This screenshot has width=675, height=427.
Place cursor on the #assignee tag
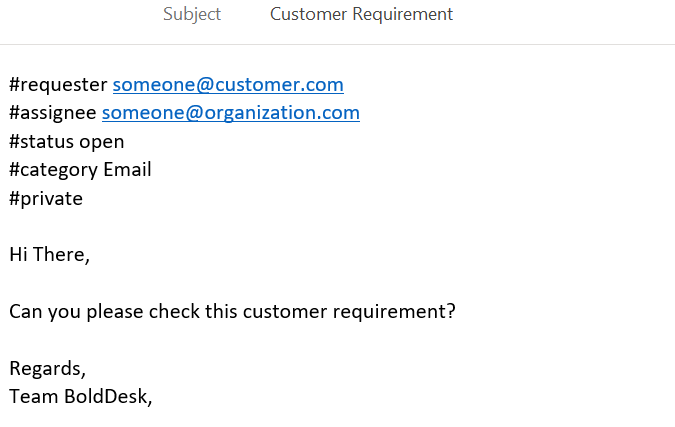53,113
